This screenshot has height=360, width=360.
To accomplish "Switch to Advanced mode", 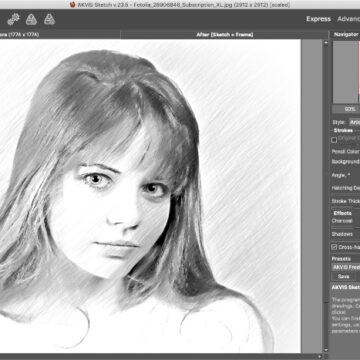I will click(348, 19).
